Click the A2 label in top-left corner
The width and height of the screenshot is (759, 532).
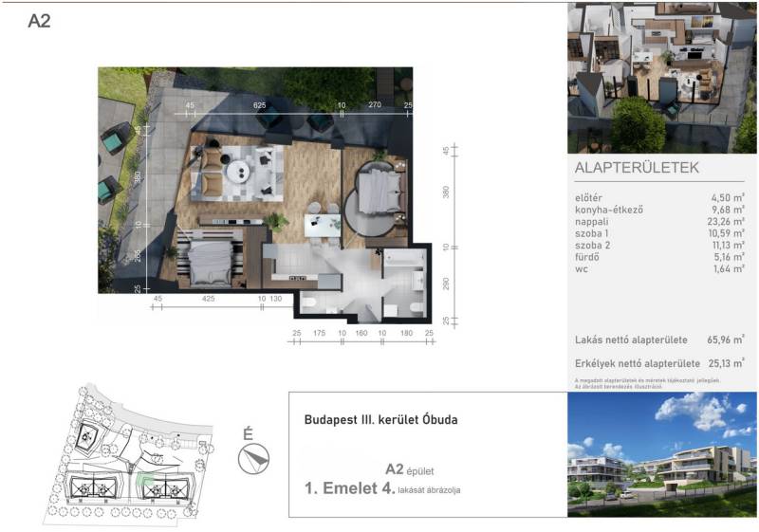point(39,21)
